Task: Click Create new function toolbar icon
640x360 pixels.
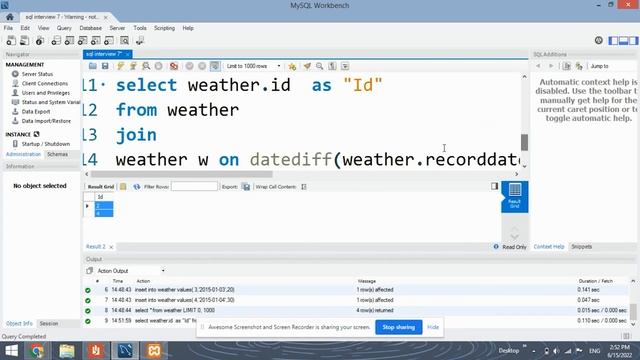Action: click(109, 40)
